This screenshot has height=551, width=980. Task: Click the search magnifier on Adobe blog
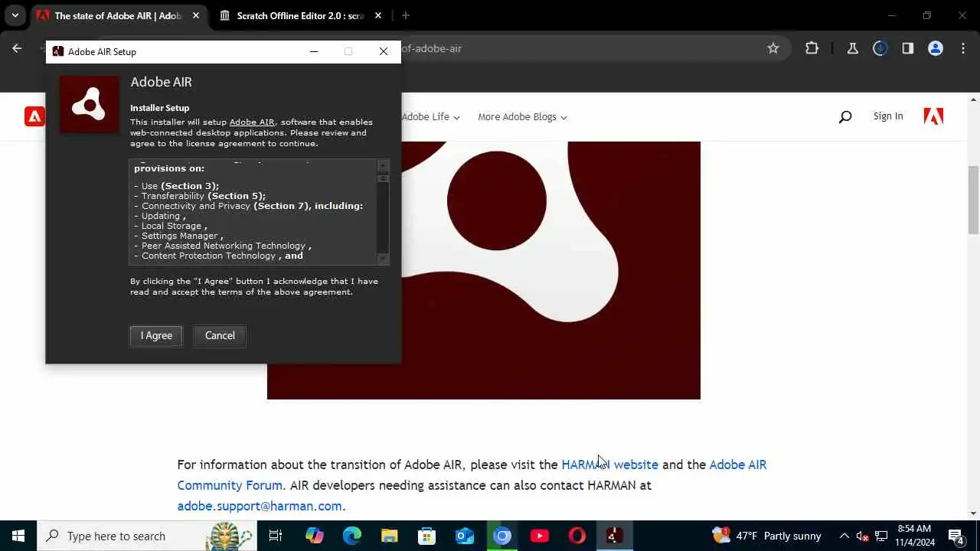845,117
